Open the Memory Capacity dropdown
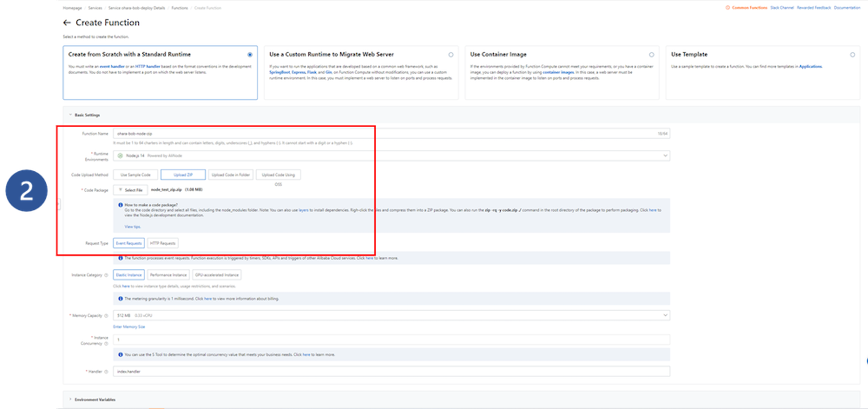This screenshot has height=409, width=868. click(665, 314)
